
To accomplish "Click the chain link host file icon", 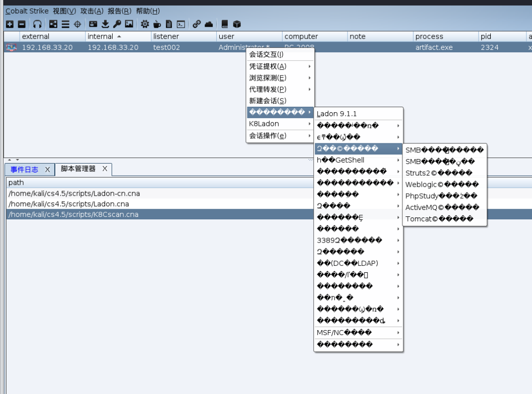I will click(x=197, y=24).
